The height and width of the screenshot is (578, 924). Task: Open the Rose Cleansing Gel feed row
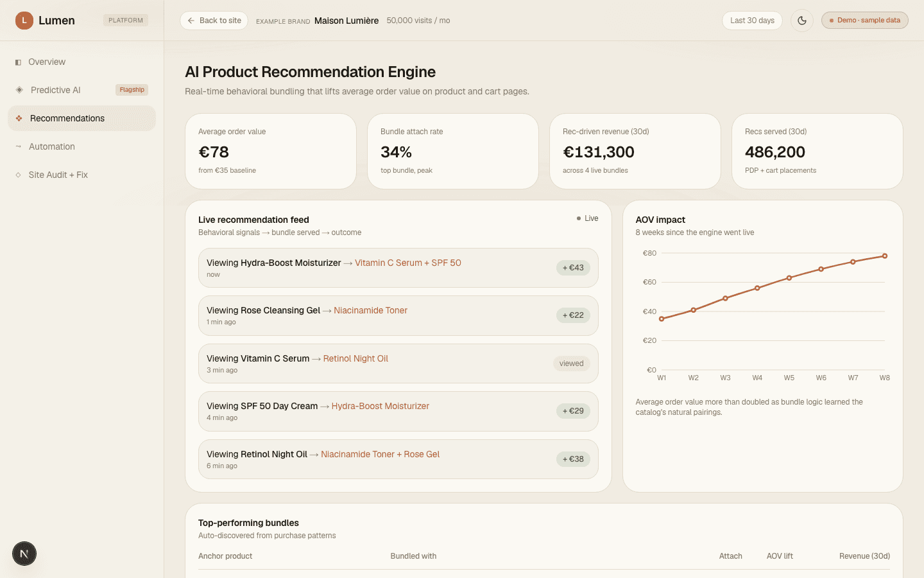[398, 315]
